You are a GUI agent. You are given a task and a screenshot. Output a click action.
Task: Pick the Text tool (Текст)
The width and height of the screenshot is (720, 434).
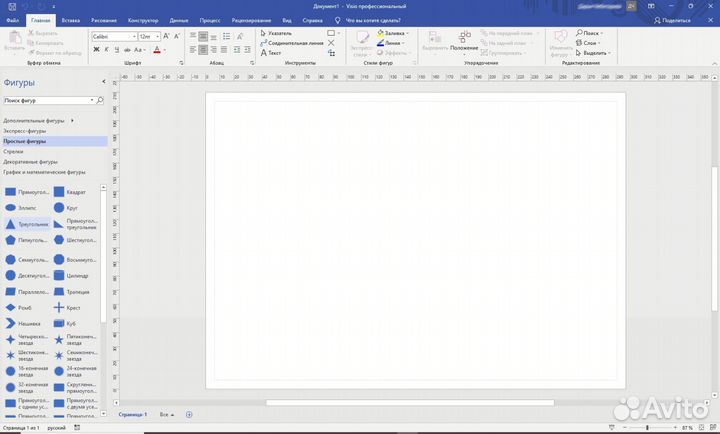[x=271, y=53]
